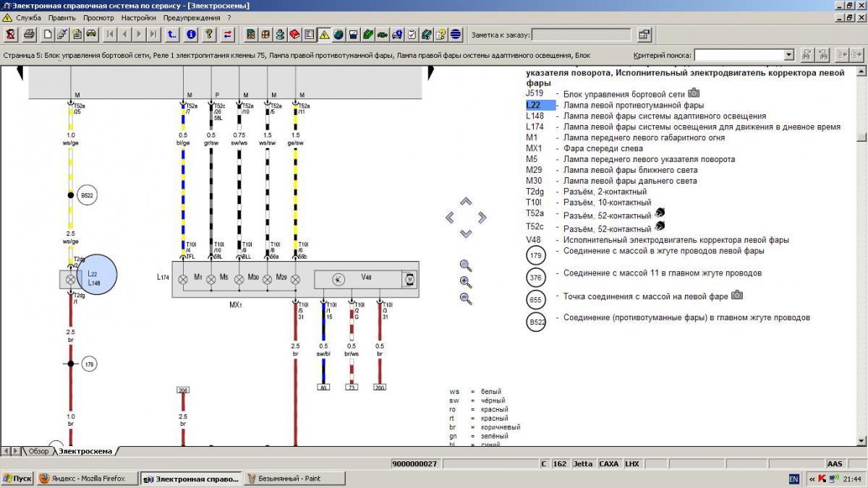
Task: Click the EN language indicator in tray
Action: coord(793,479)
